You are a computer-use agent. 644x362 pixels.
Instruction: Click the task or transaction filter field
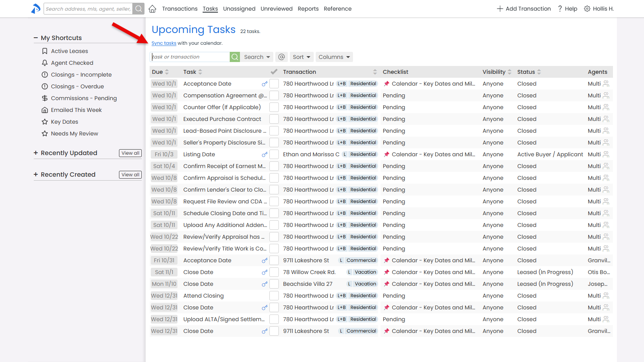[x=190, y=57]
